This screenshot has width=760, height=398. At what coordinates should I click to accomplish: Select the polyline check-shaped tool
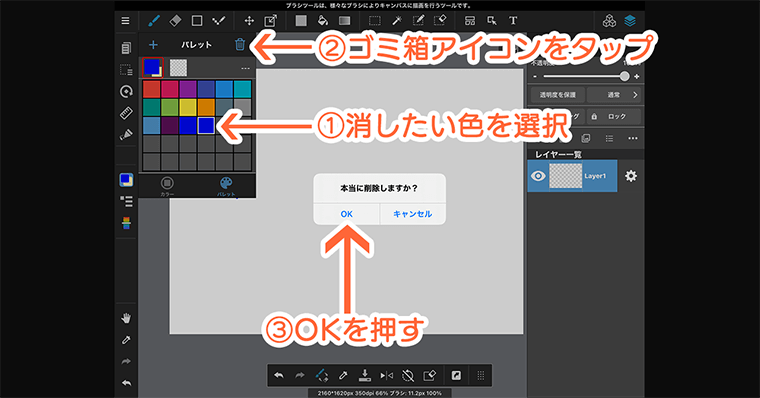pos(219,21)
